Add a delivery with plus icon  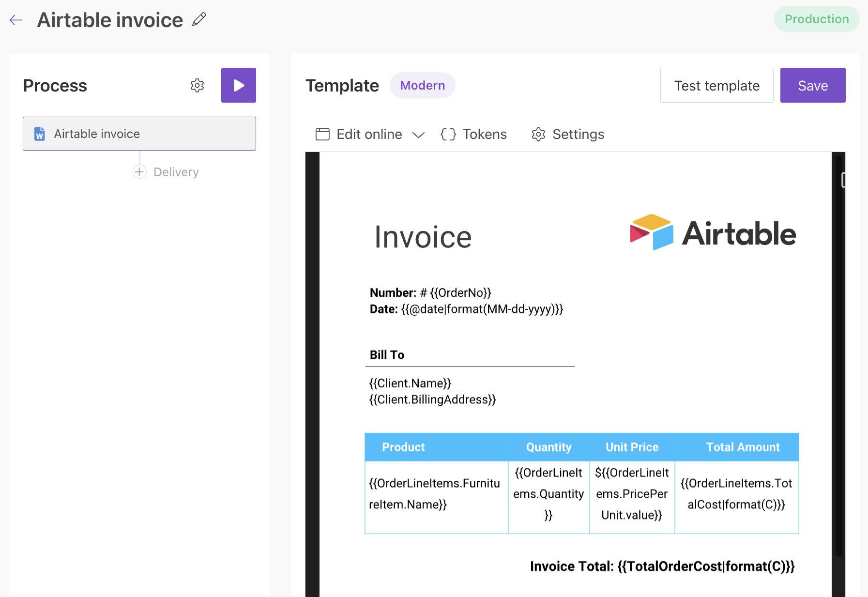(139, 172)
